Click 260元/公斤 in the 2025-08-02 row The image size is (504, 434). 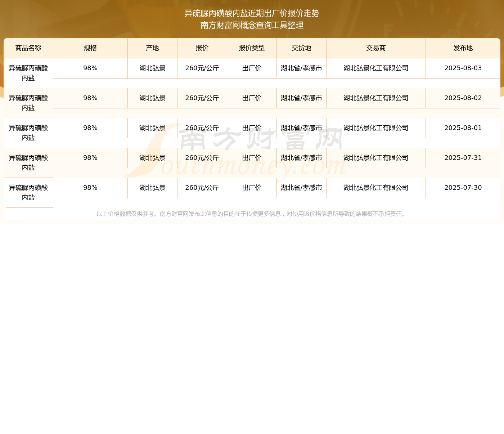(202, 98)
